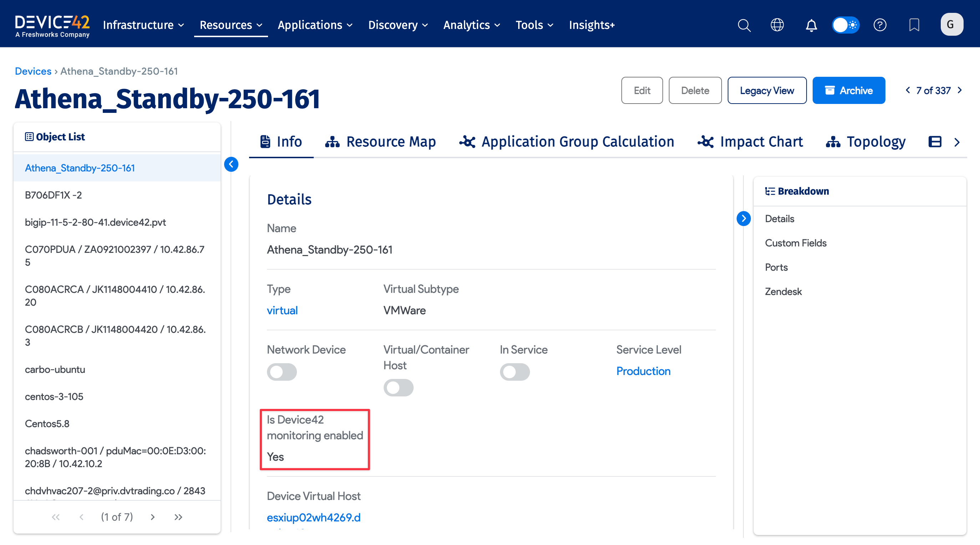Go to next device record arrow
Screen dimensions: 980x545
pos(960,90)
